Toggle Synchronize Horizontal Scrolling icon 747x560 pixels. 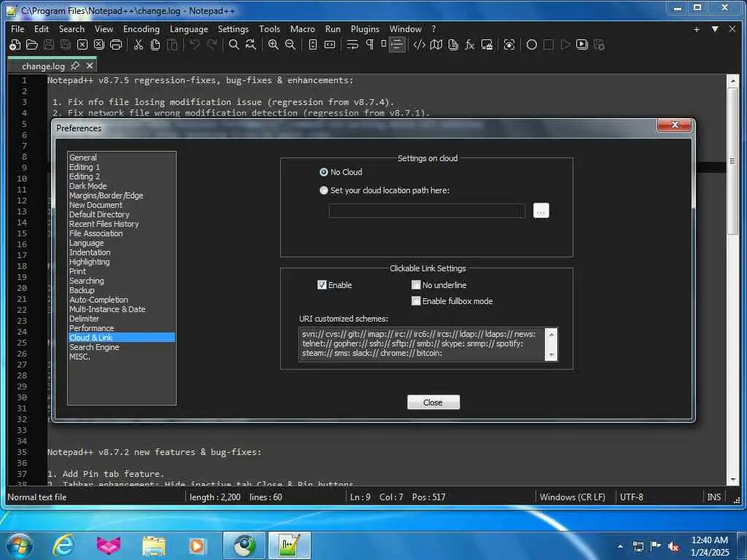330,44
